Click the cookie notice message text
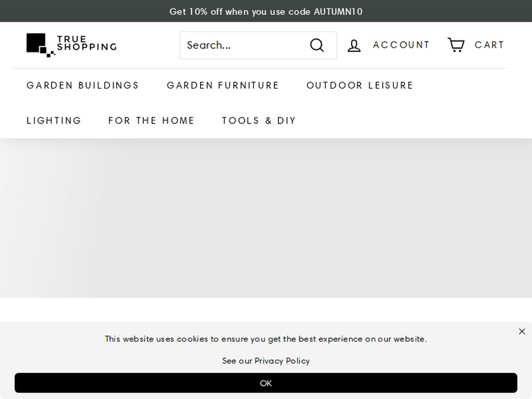Image resolution: width=532 pixels, height=399 pixels. coord(266,339)
